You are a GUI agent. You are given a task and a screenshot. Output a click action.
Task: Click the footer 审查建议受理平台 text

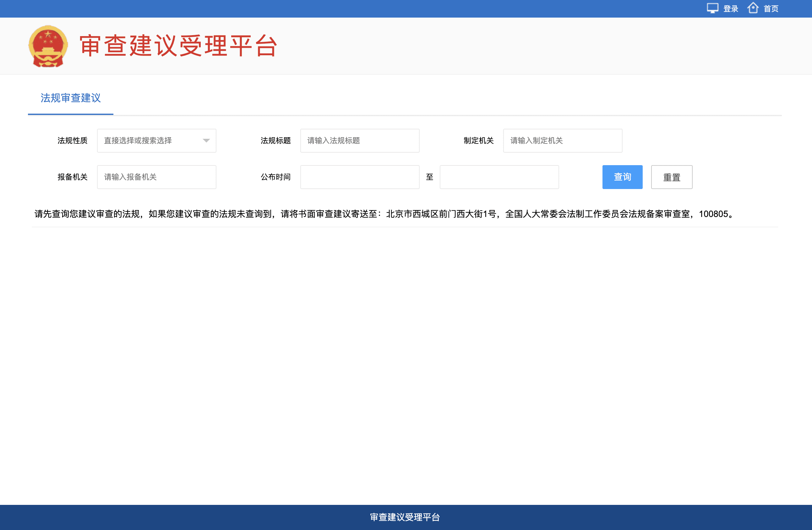(x=405, y=517)
